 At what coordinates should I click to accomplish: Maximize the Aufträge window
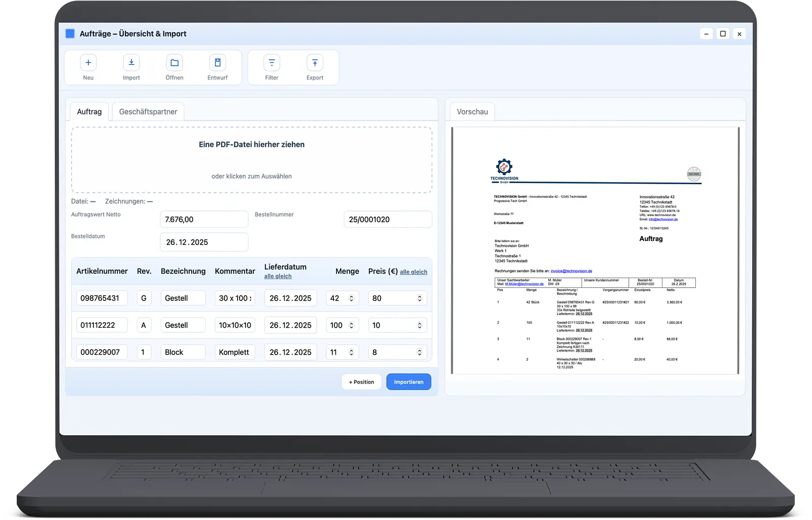pyautogui.click(x=723, y=34)
